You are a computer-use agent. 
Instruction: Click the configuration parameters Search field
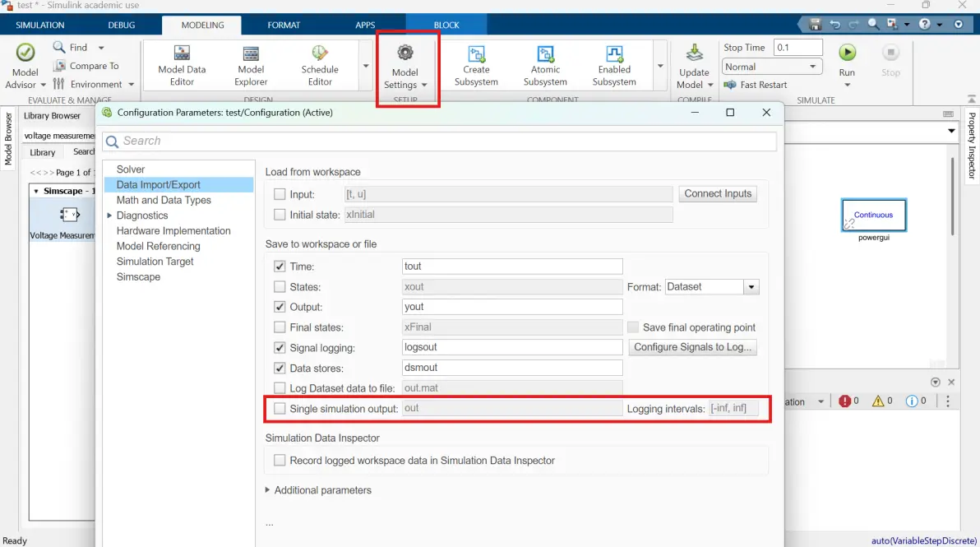coord(440,141)
